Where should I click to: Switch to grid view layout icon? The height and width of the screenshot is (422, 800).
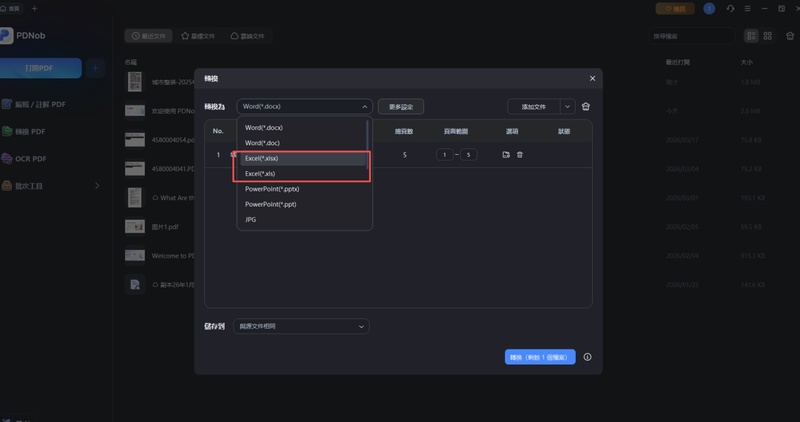tap(767, 36)
